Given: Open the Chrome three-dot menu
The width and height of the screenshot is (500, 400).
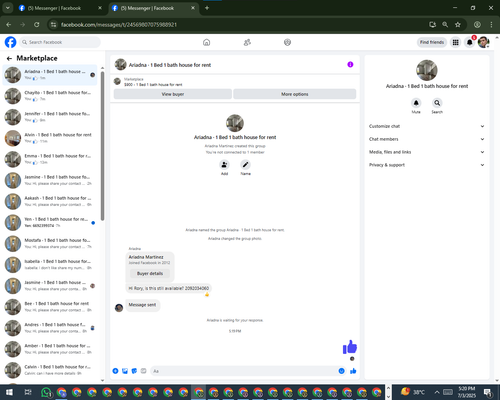Looking at the screenshot, I should (491, 24).
